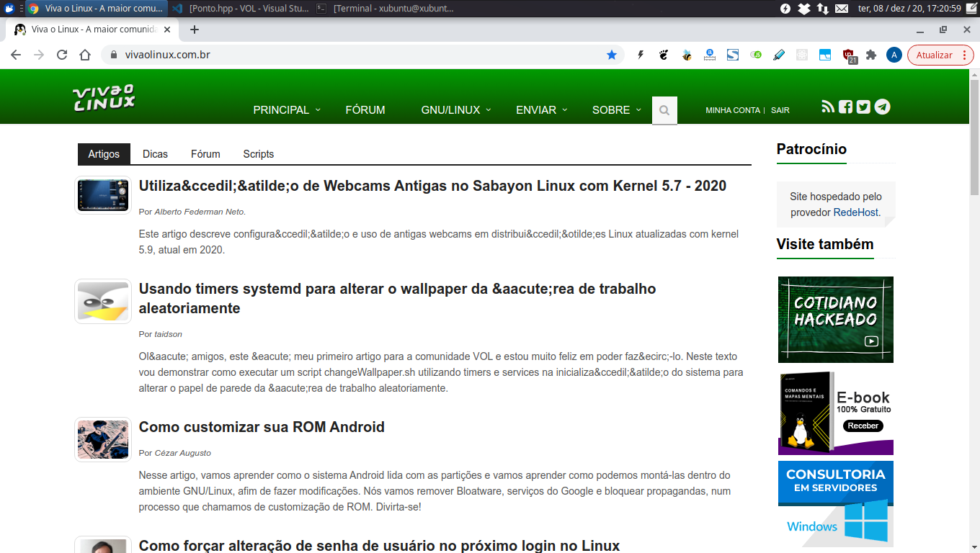Open the Chrome profile avatar A
Viewport: 980px width, 553px height.
tap(894, 55)
